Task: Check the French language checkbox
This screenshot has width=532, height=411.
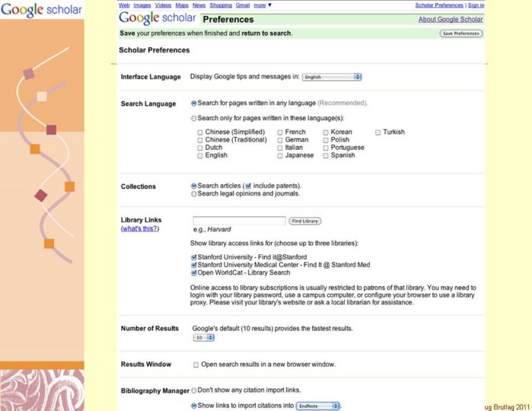Action: click(x=280, y=132)
